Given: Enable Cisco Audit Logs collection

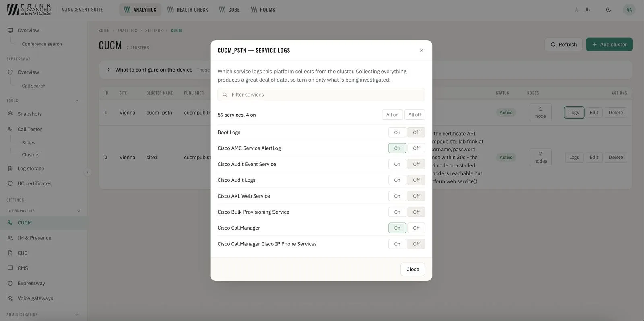Looking at the screenshot, I should (397, 180).
